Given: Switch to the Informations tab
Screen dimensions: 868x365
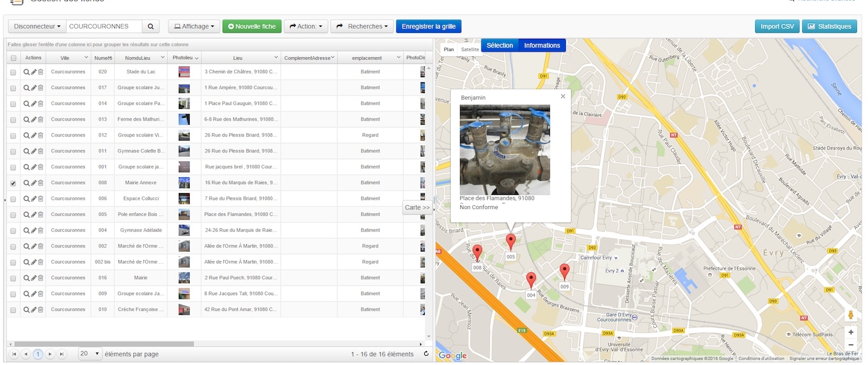Looking at the screenshot, I should [x=542, y=45].
